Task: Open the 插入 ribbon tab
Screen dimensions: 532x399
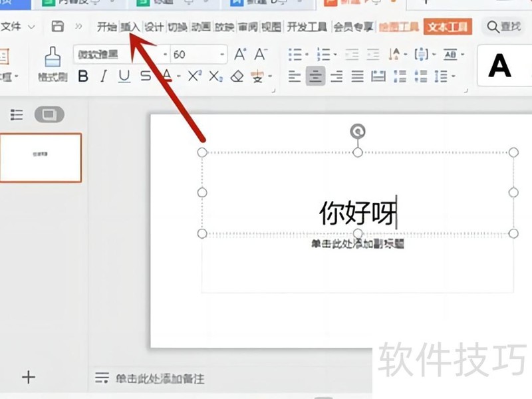Action: pos(130,27)
